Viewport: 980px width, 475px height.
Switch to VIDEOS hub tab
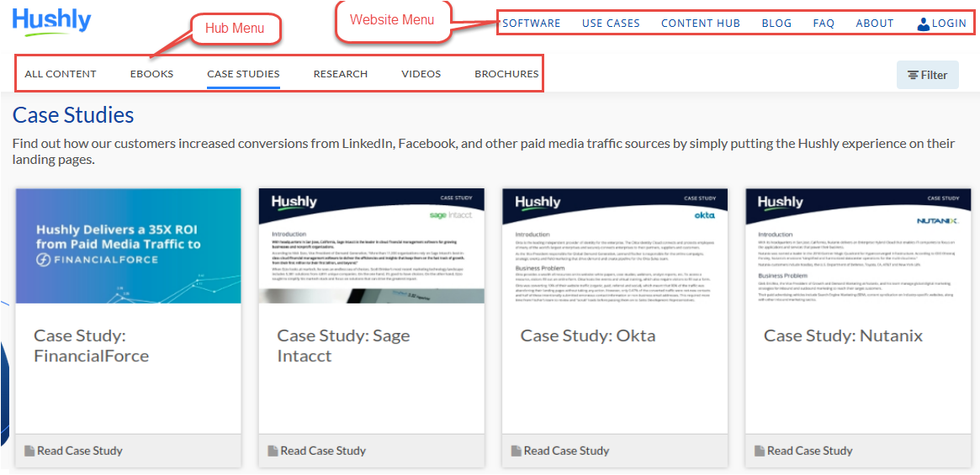(x=421, y=74)
